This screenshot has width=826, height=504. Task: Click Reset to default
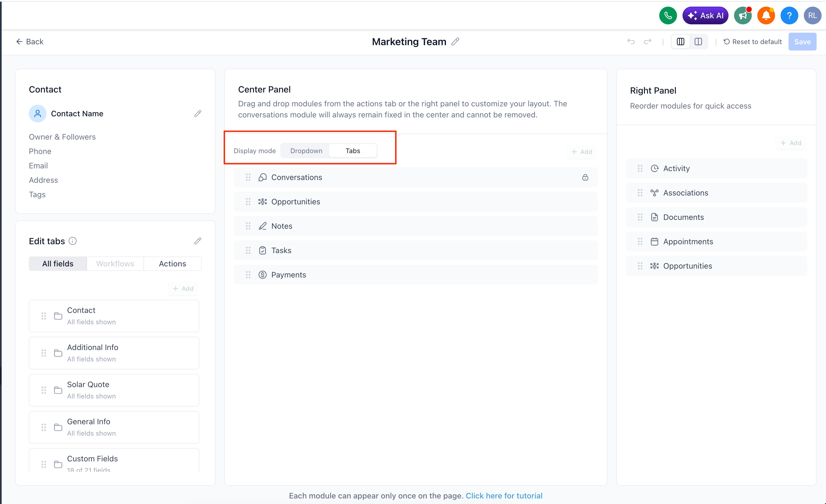pyautogui.click(x=753, y=42)
